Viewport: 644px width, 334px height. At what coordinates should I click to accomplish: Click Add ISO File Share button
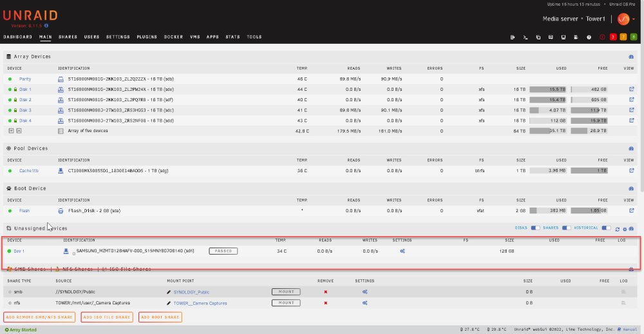pos(107,317)
